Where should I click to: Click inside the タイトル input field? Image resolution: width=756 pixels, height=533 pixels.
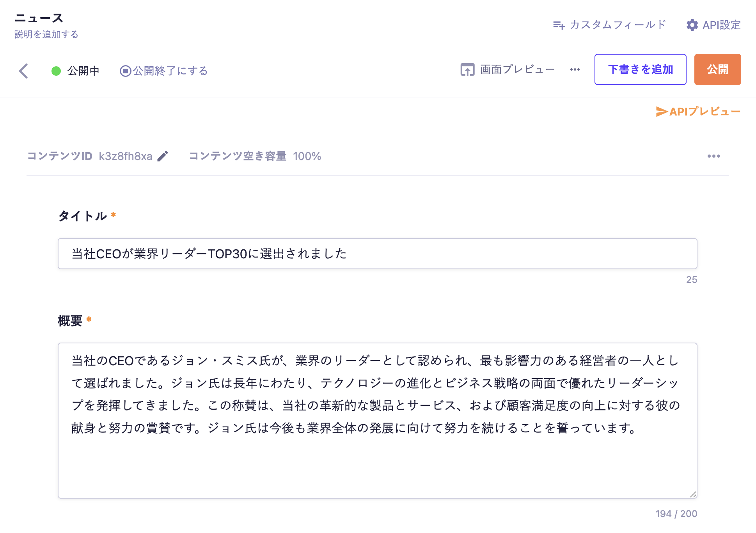(x=377, y=254)
